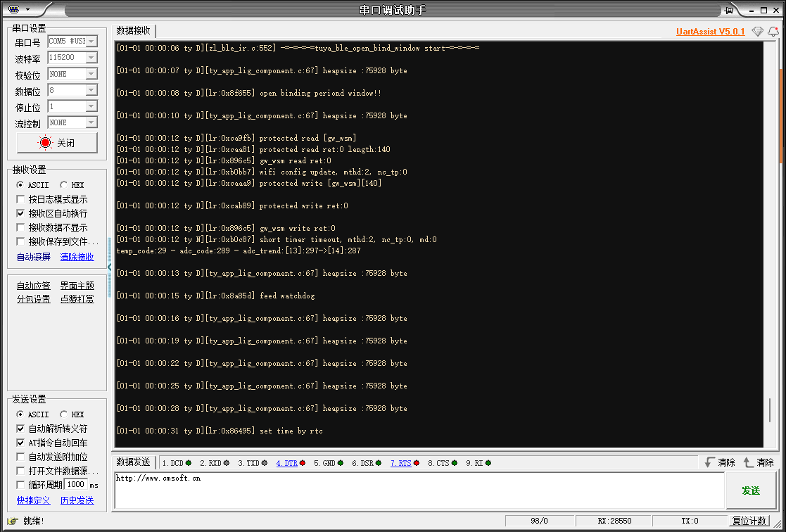Click the 分包设置 link
Viewport: 786px width, 532px height.
click(x=34, y=299)
